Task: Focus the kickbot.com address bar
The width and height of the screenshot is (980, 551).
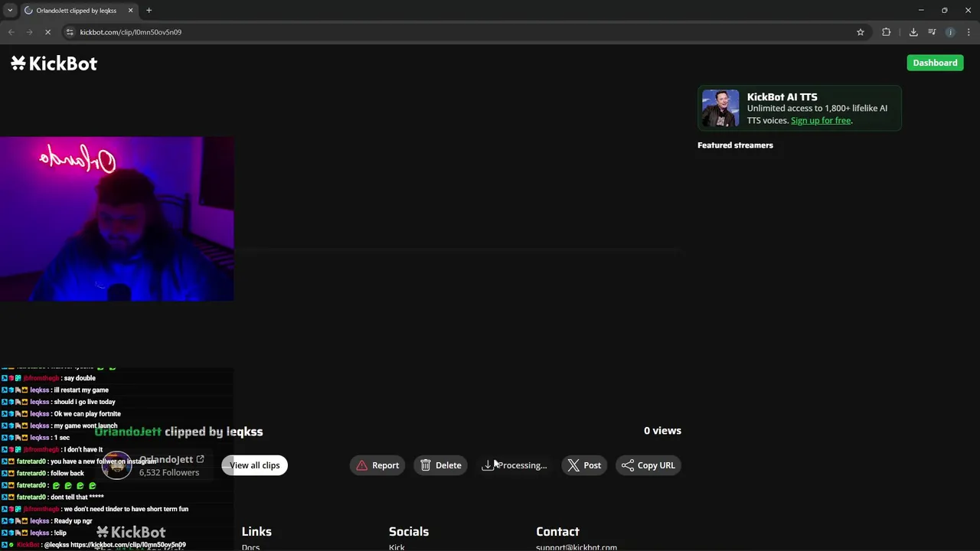Action: tap(459, 32)
